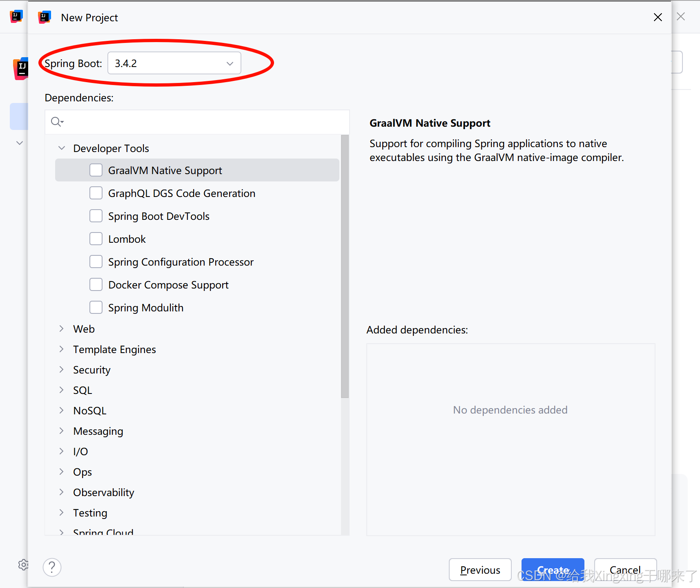This screenshot has height=588, width=700.
Task: Close the New Project dialog
Action: (x=658, y=17)
